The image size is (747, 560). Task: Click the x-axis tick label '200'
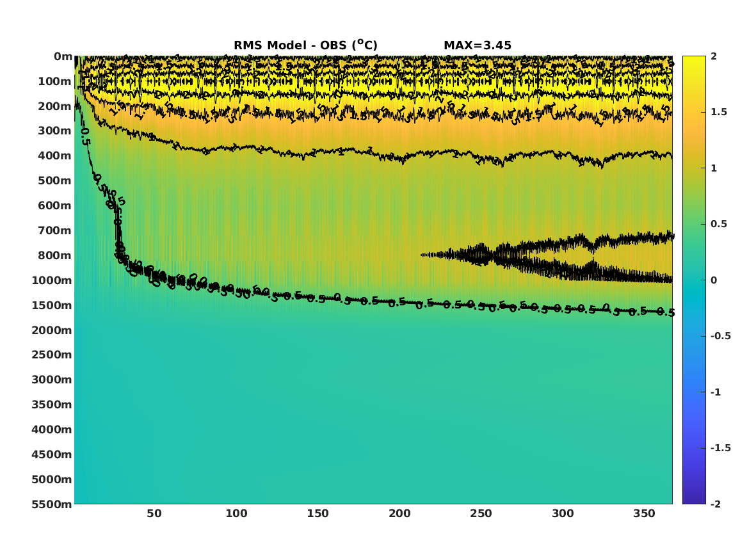[x=399, y=513]
